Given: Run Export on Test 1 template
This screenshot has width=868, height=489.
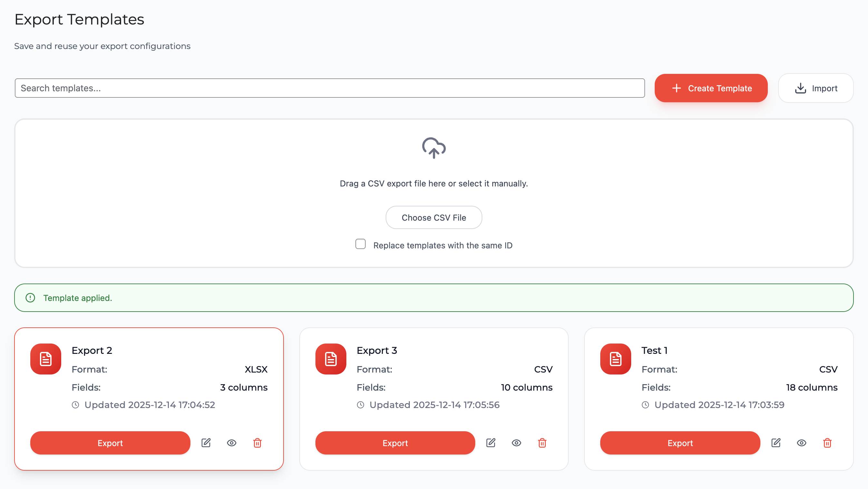Looking at the screenshot, I should [680, 443].
